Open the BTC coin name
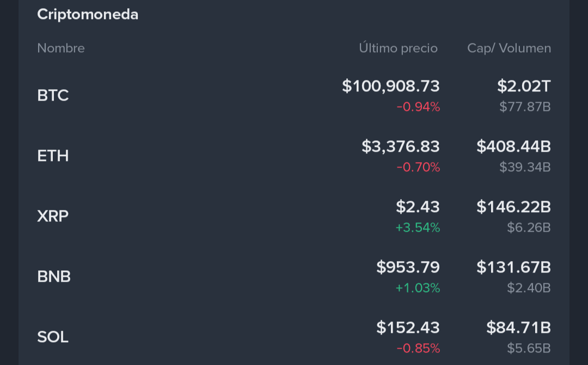The height and width of the screenshot is (365, 588). 53,96
